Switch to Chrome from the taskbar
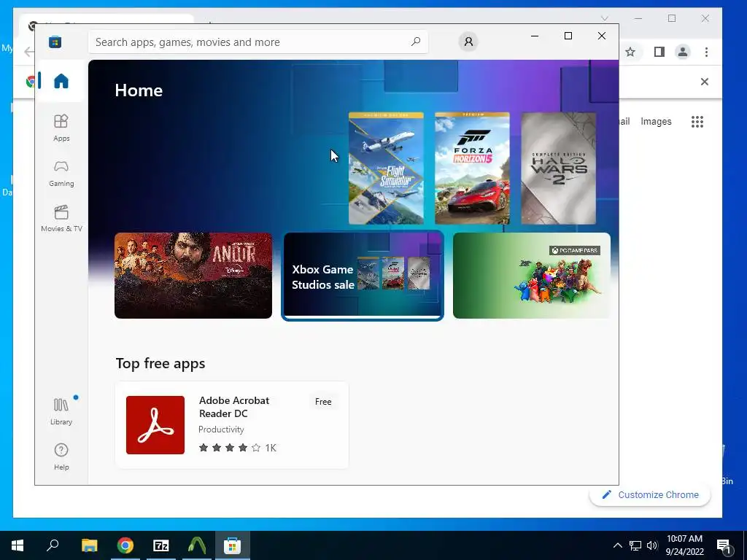This screenshot has width=747, height=560. click(x=125, y=545)
